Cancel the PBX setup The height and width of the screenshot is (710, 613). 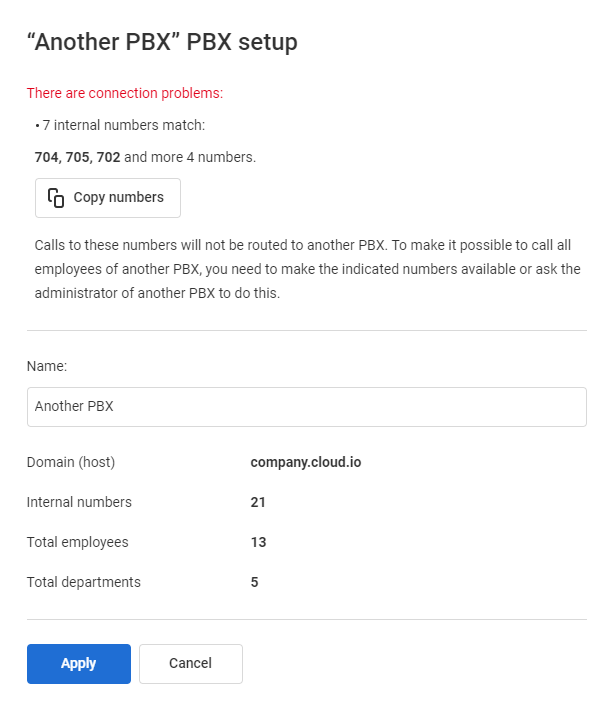coord(190,663)
